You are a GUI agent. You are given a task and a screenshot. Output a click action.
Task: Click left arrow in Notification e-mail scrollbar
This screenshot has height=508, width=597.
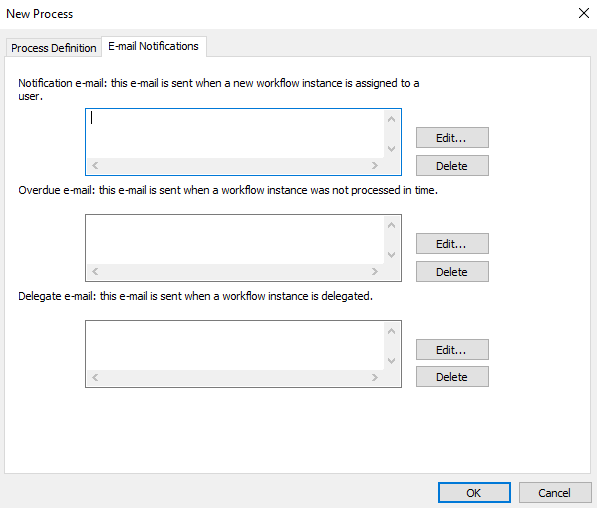[x=95, y=165]
